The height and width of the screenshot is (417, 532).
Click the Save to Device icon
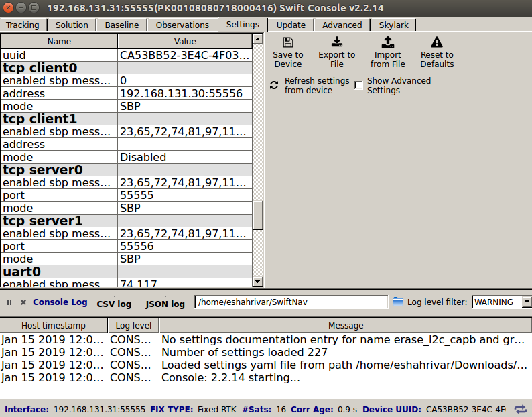pyautogui.click(x=288, y=42)
